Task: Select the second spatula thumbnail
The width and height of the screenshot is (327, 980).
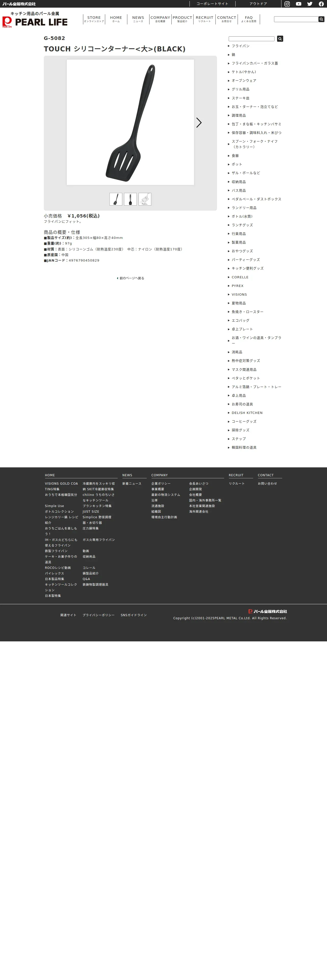Action: [130, 199]
